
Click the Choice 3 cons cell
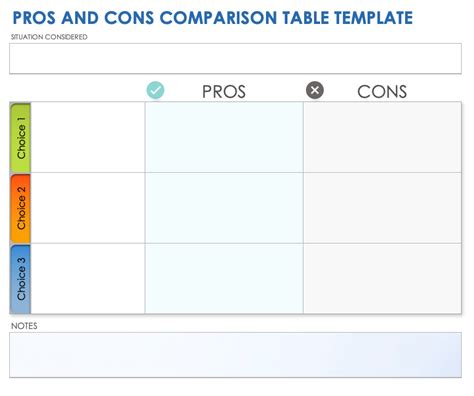pos(382,279)
